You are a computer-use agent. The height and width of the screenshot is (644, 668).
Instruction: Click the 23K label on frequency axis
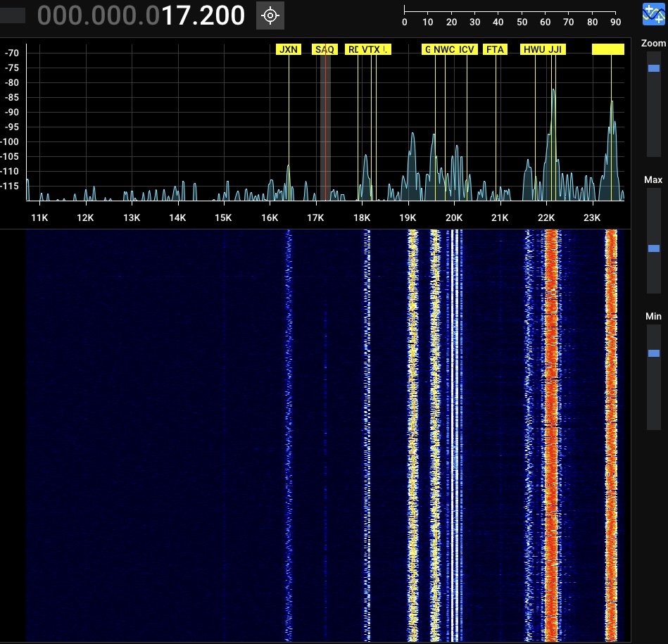coord(592,217)
